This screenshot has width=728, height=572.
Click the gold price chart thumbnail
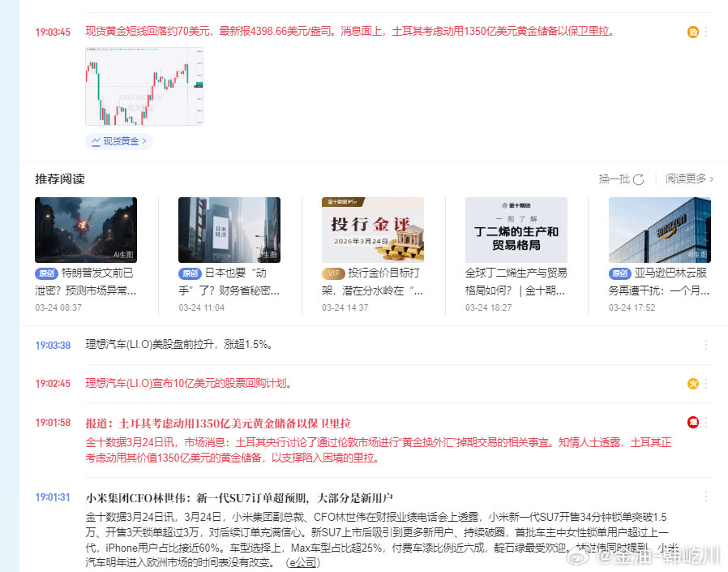(144, 85)
